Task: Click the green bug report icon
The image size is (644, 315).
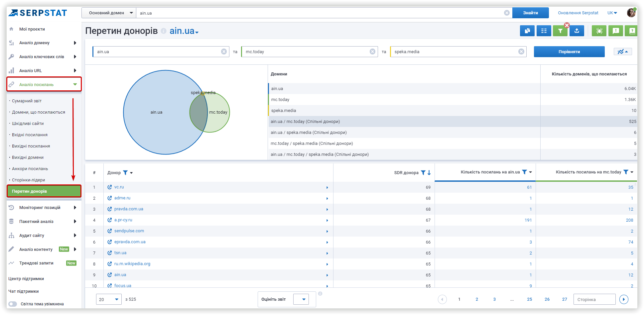Action: (599, 31)
